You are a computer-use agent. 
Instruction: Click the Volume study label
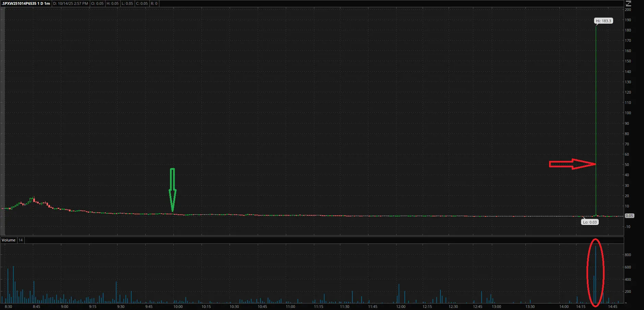9,240
